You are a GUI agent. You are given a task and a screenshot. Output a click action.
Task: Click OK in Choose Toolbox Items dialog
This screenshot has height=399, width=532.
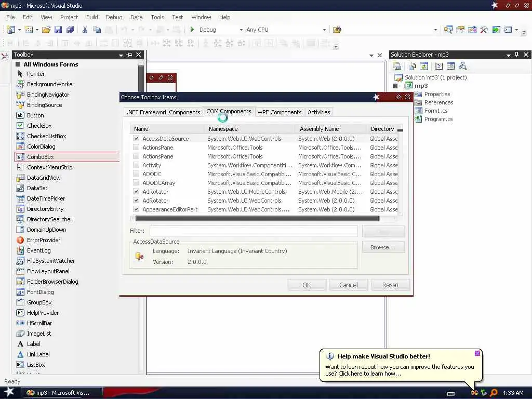[x=307, y=285]
